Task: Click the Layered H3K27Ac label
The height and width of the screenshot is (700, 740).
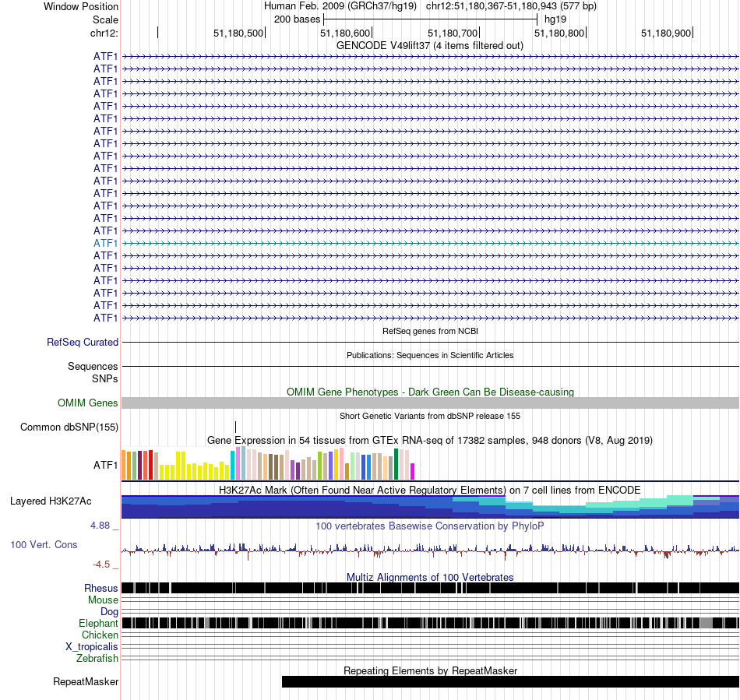Action: (x=51, y=501)
